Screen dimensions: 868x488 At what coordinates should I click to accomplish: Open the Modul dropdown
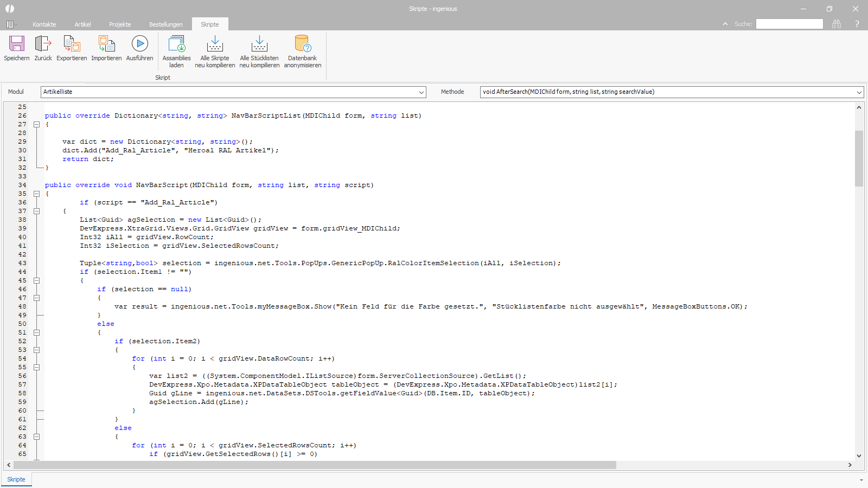pos(421,92)
